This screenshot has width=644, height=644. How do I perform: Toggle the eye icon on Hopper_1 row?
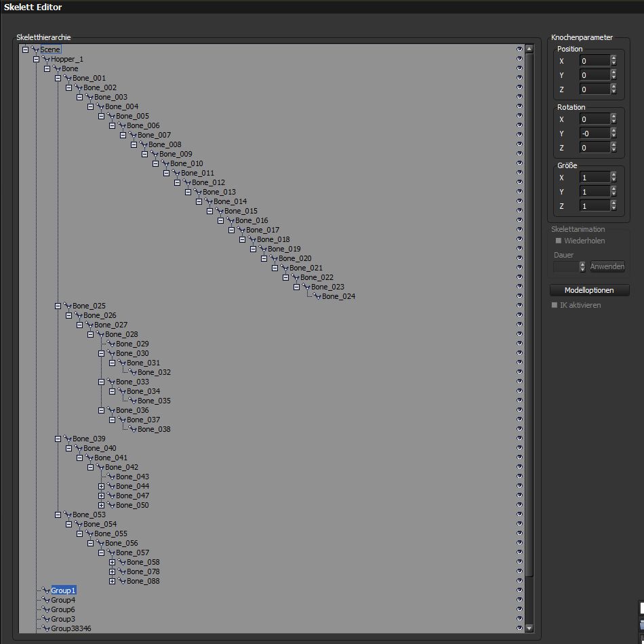click(x=519, y=58)
